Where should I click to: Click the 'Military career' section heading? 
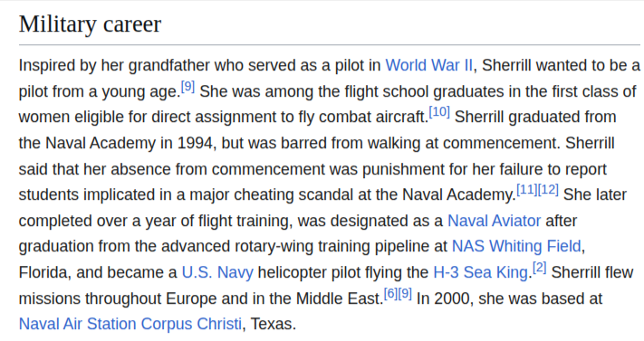point(90,24)
